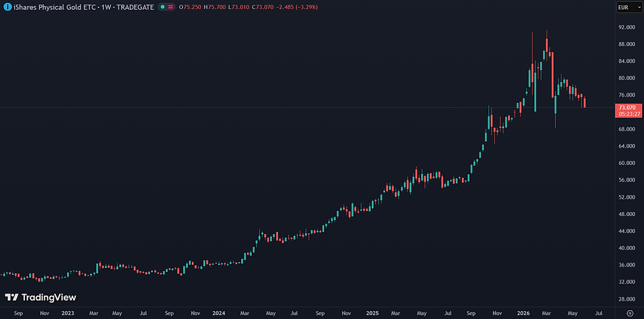Click the 32.000 price axis label
The width and height of the screenshot is (644, 319).
coord(627,282)
